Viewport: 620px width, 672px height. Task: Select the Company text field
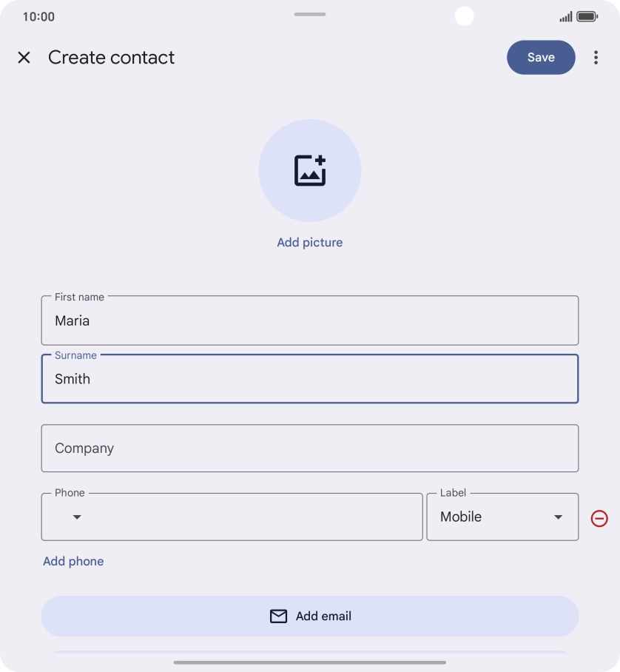(310, 448)
